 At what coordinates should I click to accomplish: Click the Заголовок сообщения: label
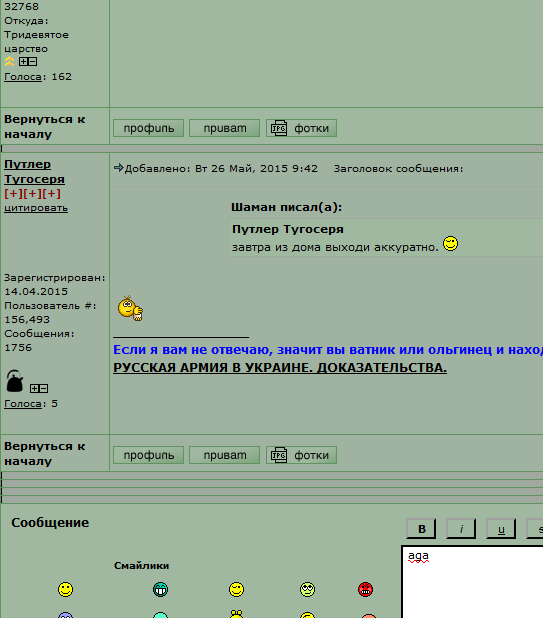click(398, 169)
